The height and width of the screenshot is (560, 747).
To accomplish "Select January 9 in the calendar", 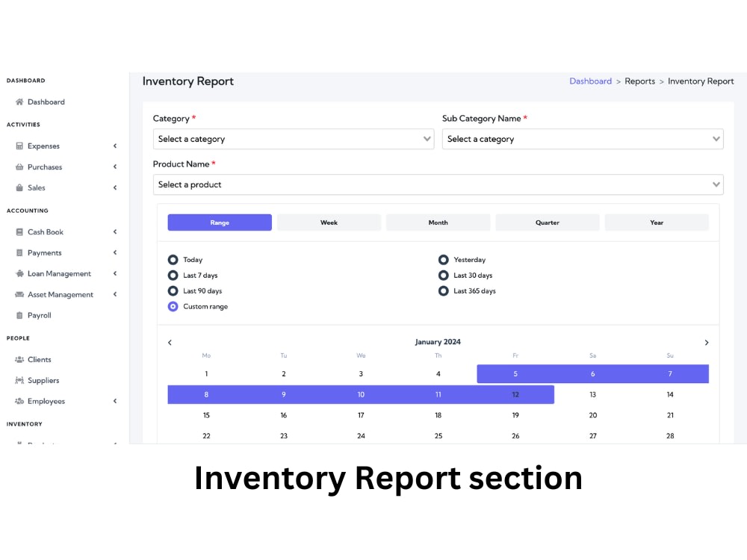I will tap(283, 395).
